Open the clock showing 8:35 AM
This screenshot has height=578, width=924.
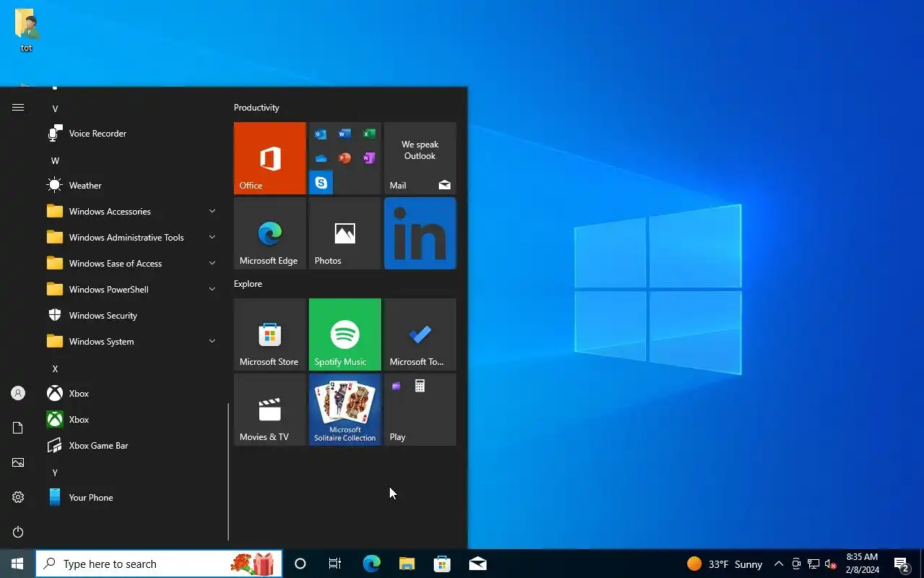[x=863, y=564]
